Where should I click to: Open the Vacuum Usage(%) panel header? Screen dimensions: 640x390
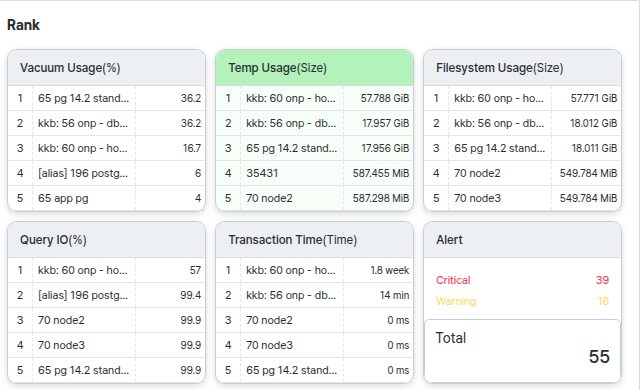(x=106, y=68)
